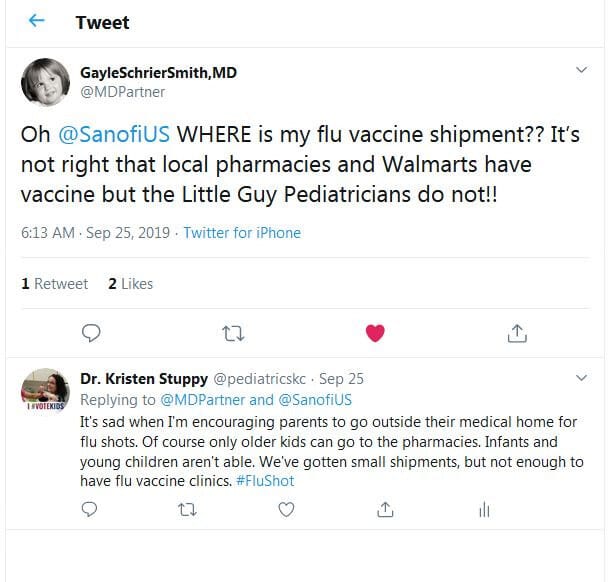View analytics for the reply tweet
This screenshot has width=616, height=582.
coord(484,510)
